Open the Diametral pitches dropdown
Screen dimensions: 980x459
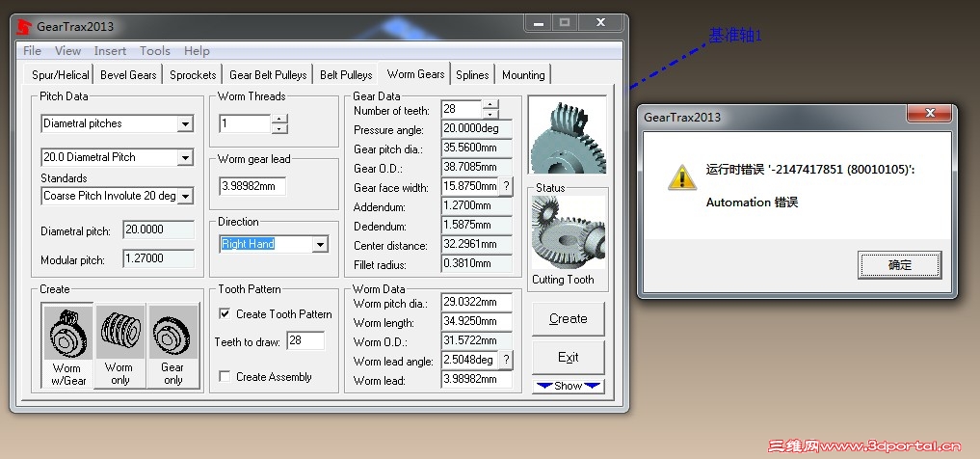click(x=184, y=123)
